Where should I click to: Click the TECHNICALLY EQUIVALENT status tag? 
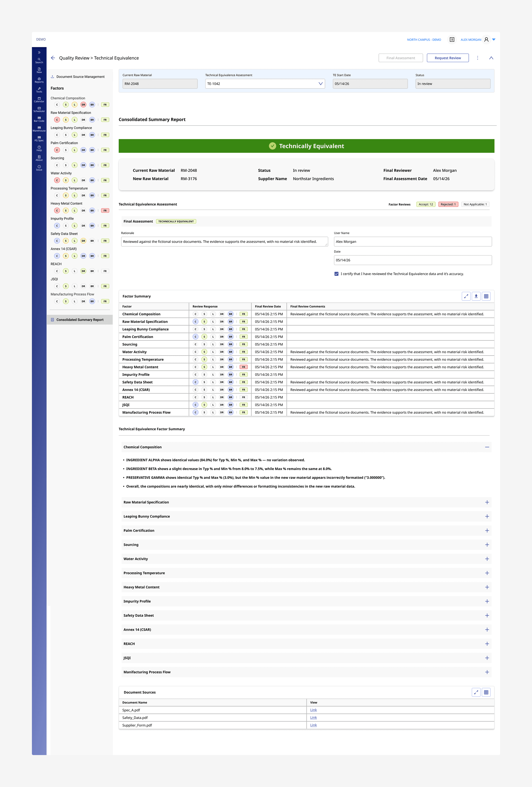(176, 221)
